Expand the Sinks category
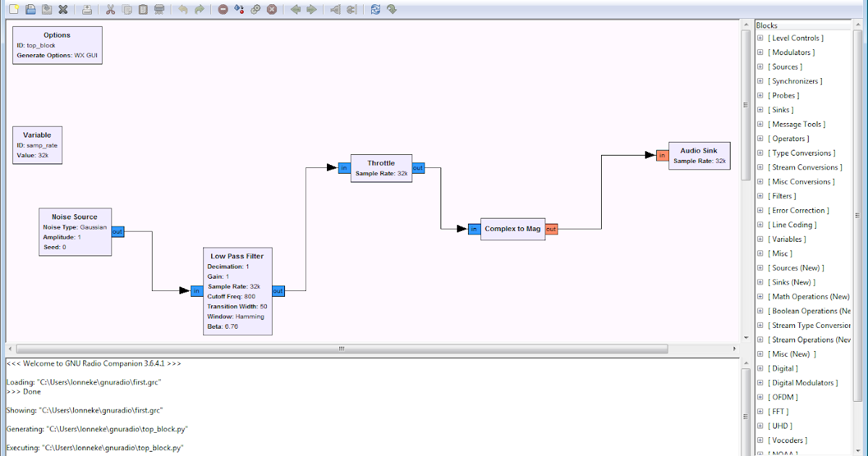 (760, 110)
